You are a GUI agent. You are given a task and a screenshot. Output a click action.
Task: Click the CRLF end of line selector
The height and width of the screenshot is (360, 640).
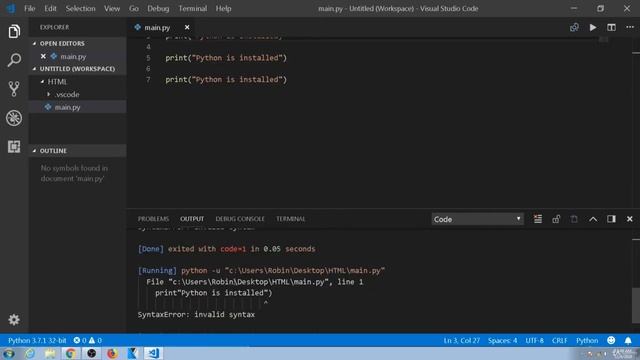click(x=560, y=340)
